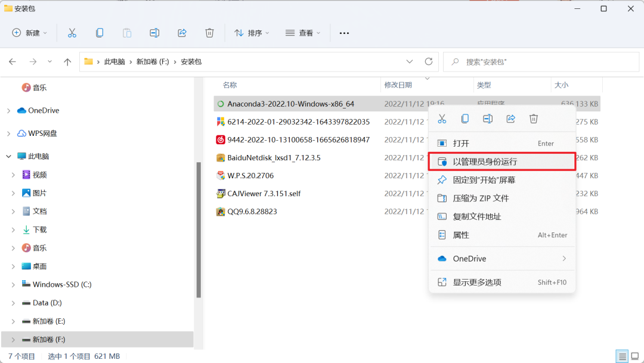644x363 pixels.
Task: Select 视频 in the sidebar
Action: point(40,175)
